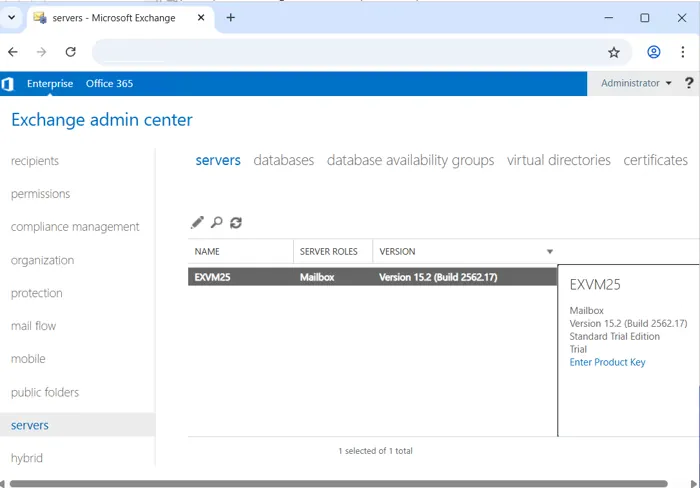Screen dimensions: 700x488
Task: Minimize the browser window
Action: (608, 18)
